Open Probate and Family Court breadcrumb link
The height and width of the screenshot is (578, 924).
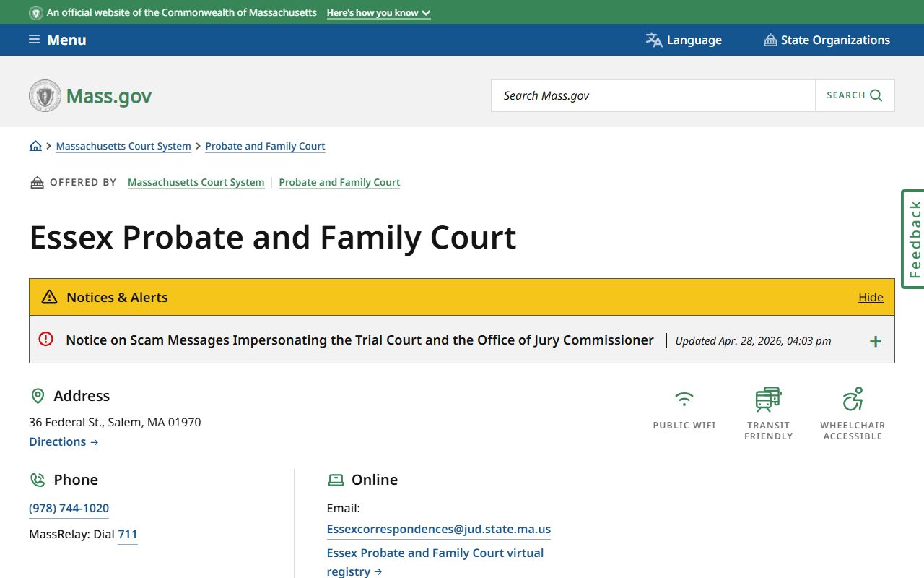(x=266, y=146)
